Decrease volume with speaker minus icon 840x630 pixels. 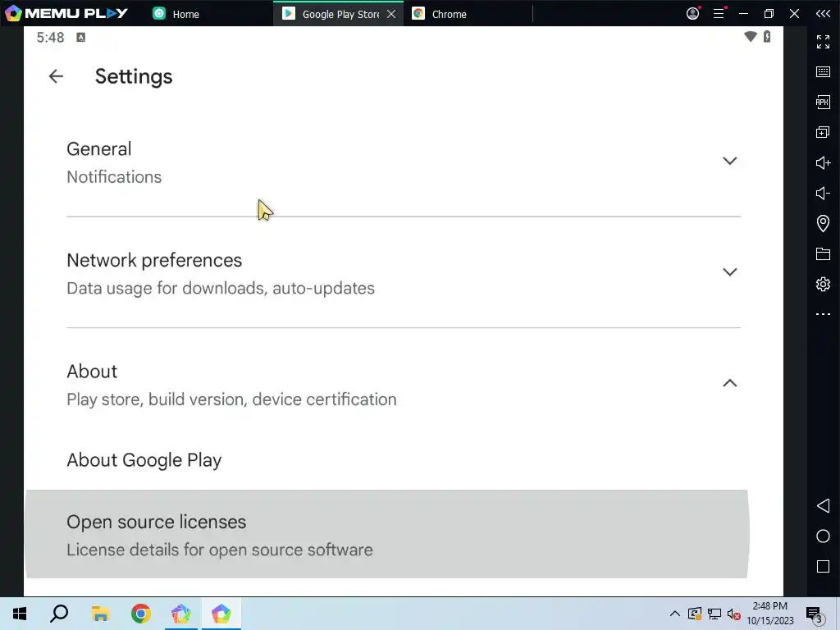click(823, 193)
